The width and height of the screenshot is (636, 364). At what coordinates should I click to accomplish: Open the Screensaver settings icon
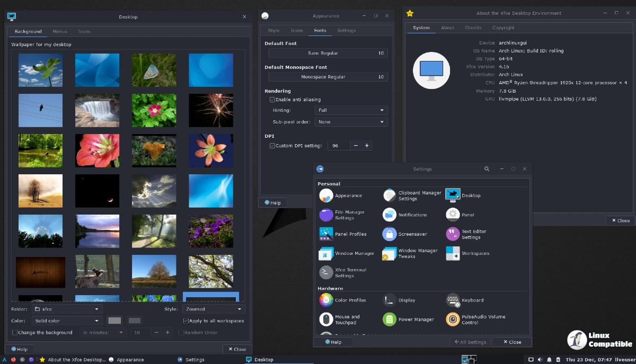pos(390,234)
